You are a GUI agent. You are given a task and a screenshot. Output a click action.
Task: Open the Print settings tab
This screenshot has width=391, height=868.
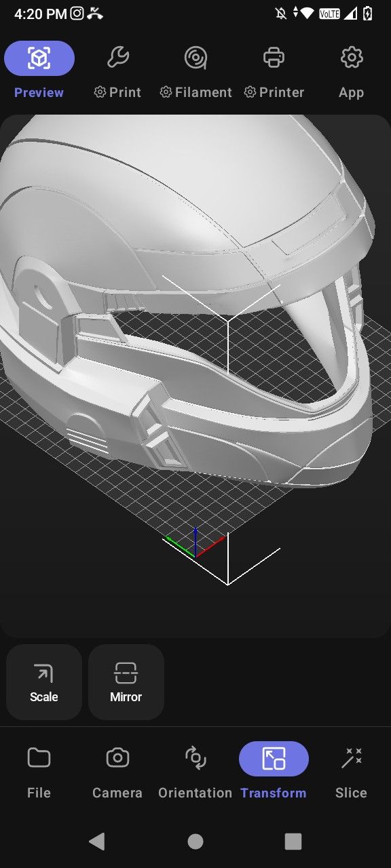(117, 71)
